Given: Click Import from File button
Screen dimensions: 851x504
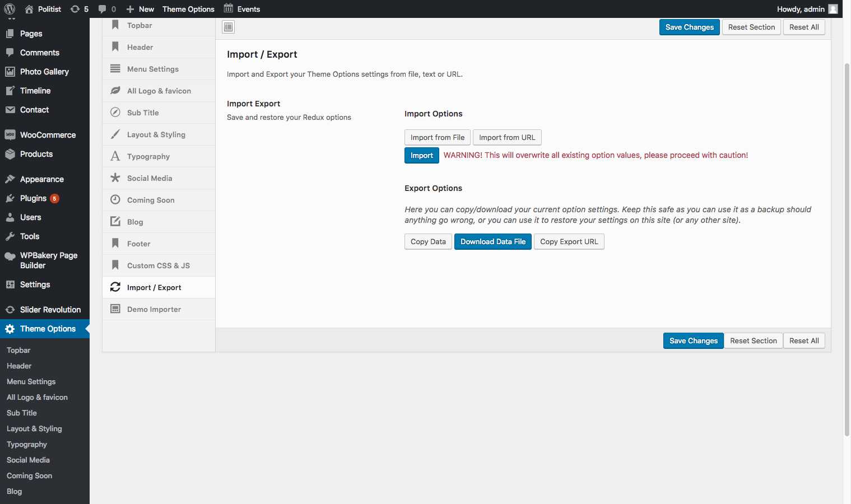Looking at the screenshot, I should click(x=438, y=137).
